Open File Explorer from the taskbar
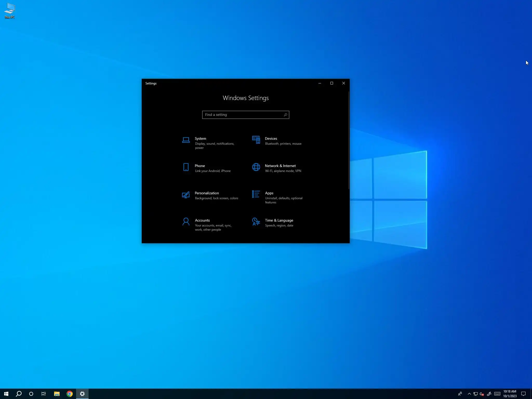The height and width of the screenshot is (399, 532). coord(57,394)
